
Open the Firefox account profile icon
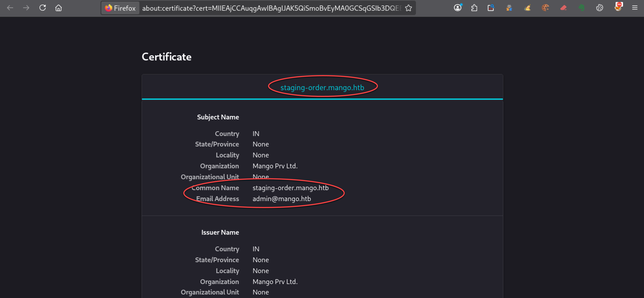(x=458, y=8)
